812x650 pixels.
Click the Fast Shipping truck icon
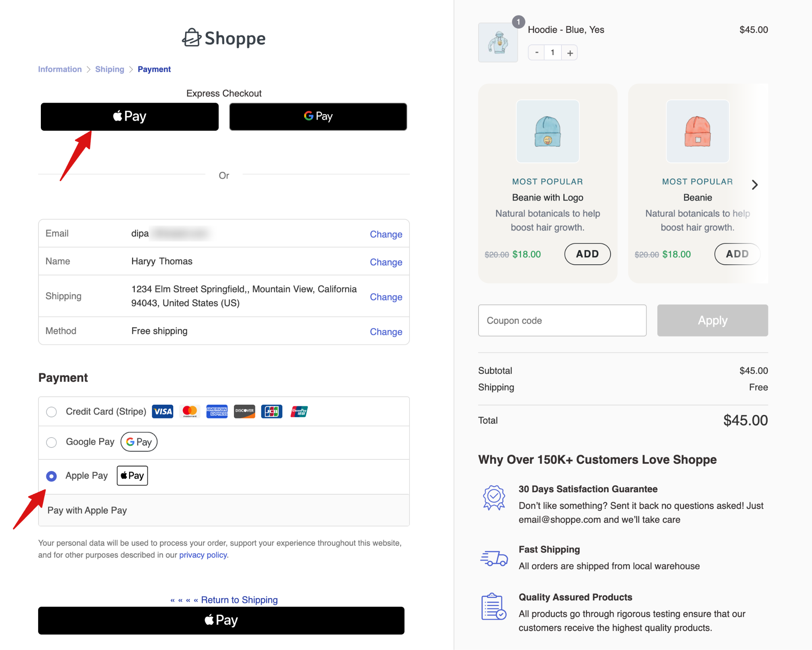[494, 558]
